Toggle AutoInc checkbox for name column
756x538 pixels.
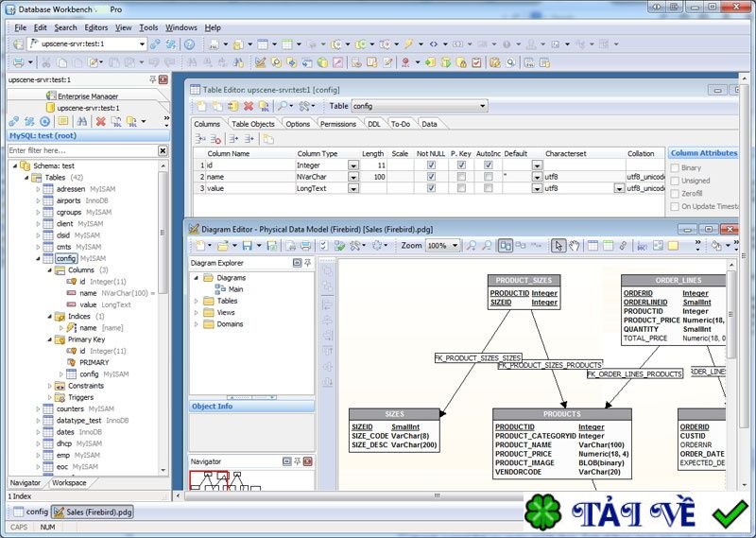488,177
